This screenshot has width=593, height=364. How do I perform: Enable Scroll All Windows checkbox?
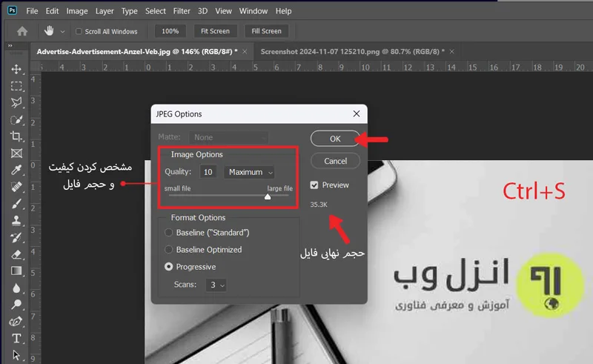point(79,31)
